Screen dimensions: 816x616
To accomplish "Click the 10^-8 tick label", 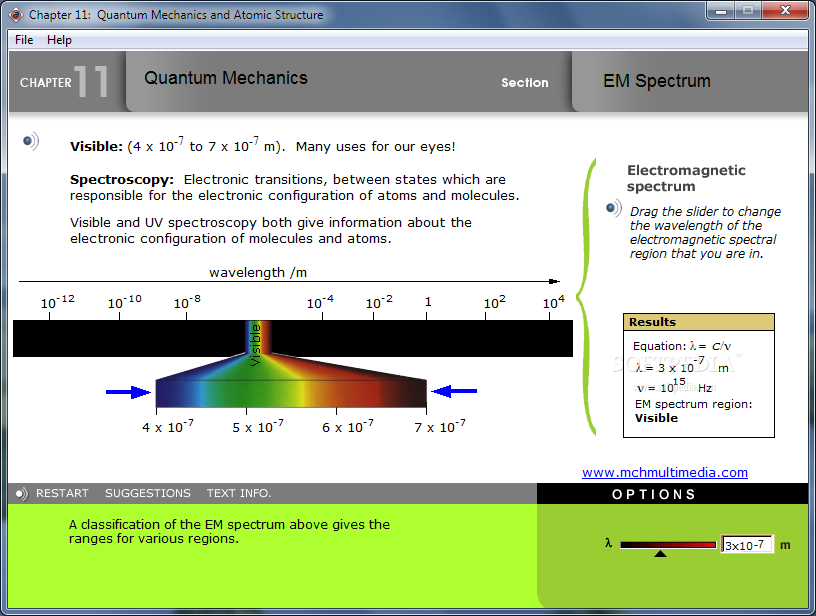I will pyautogui.click(x=187, y=302).
